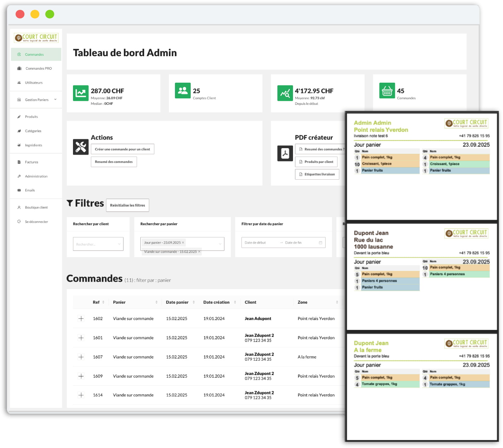Click the Comptes Client users icon
503x448 pixels.
[x=182, y=91]
